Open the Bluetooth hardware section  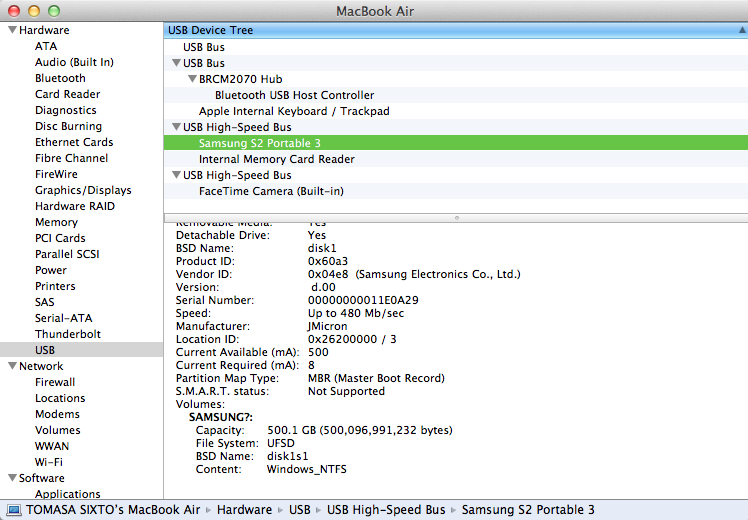(60, 78)
